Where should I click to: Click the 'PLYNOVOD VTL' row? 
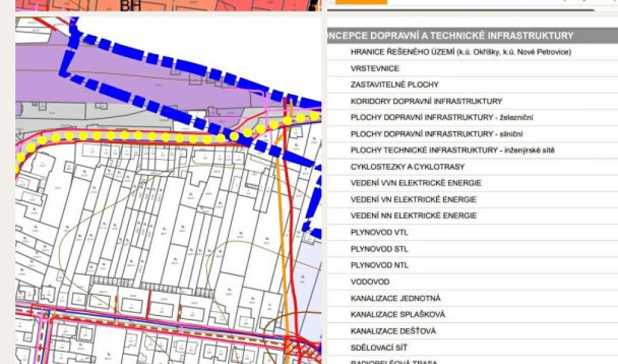472,232
